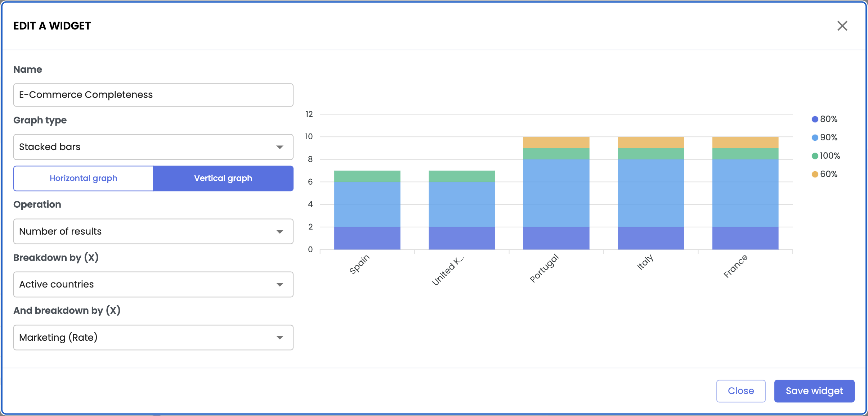The image size is (868, 416).
Task: Expand the Operation dropdown
Action: click(x=279, y=232)
